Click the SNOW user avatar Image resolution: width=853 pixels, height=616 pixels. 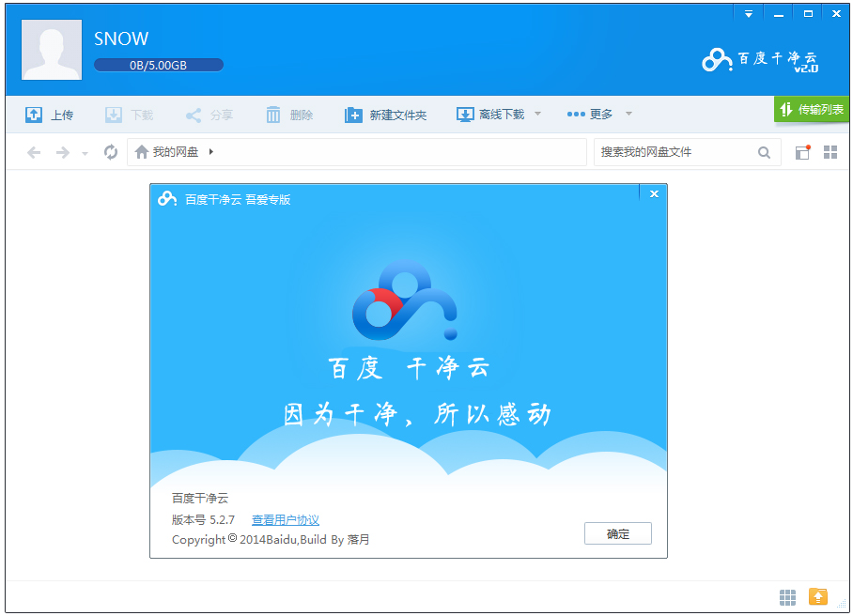coord(52,50)
